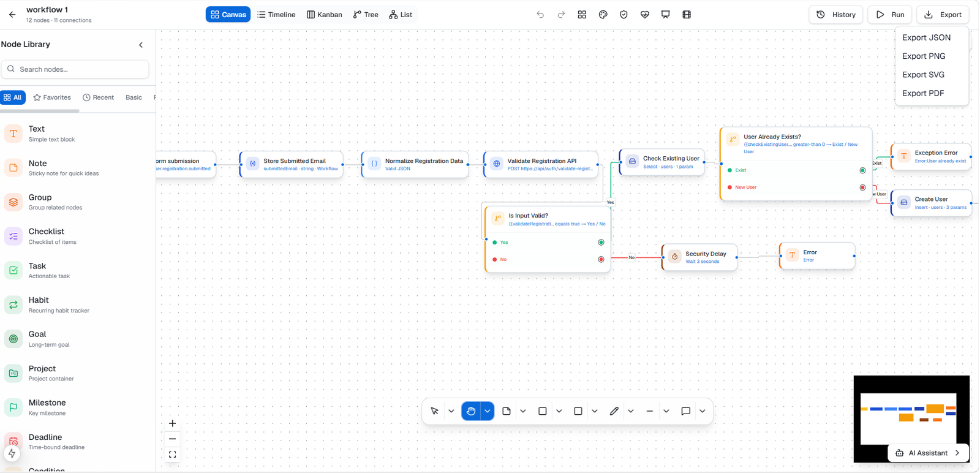
Task: Click the red New User output port
Action: [x=862, y=187]
